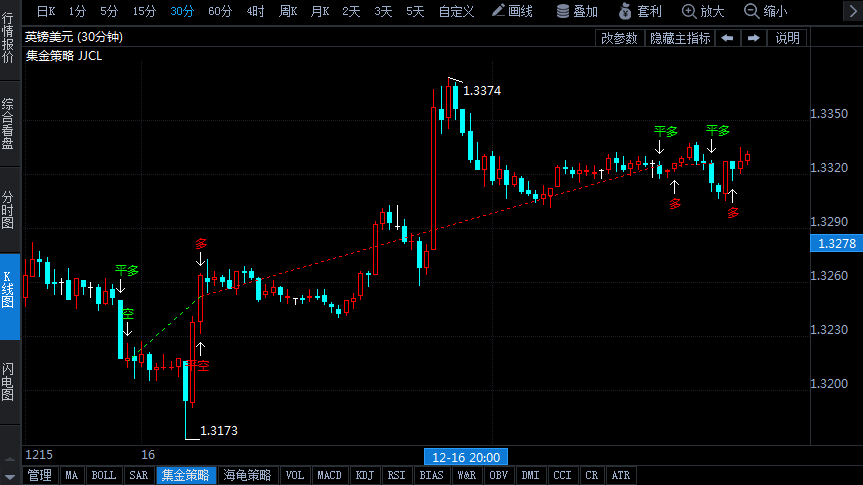Switch to 3天 period
Image resolution: width=863 pixels, height=485 pixels.
383,11
